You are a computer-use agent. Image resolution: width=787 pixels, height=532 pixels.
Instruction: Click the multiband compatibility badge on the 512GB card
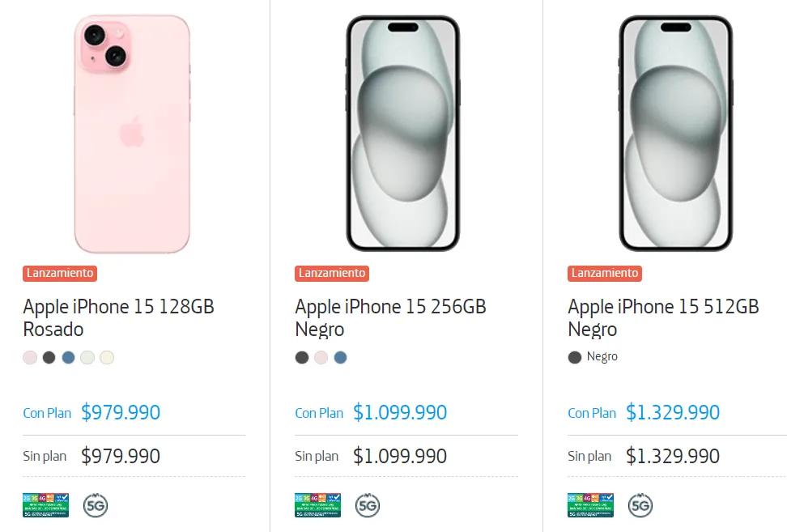[x=591, y=504]
